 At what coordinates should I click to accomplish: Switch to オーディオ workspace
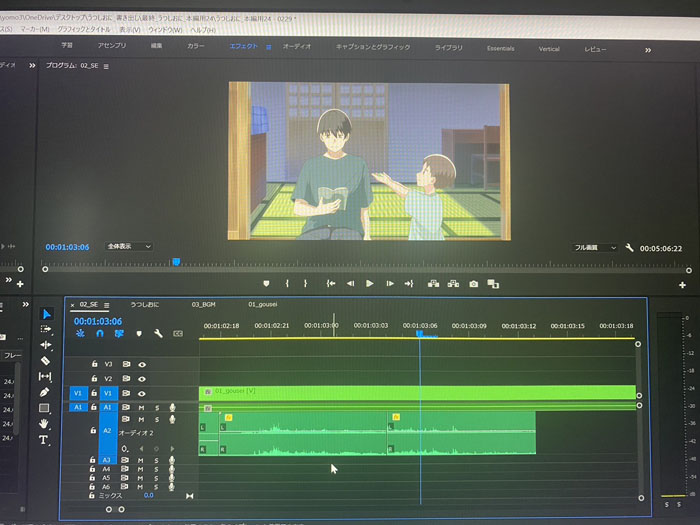296,46
